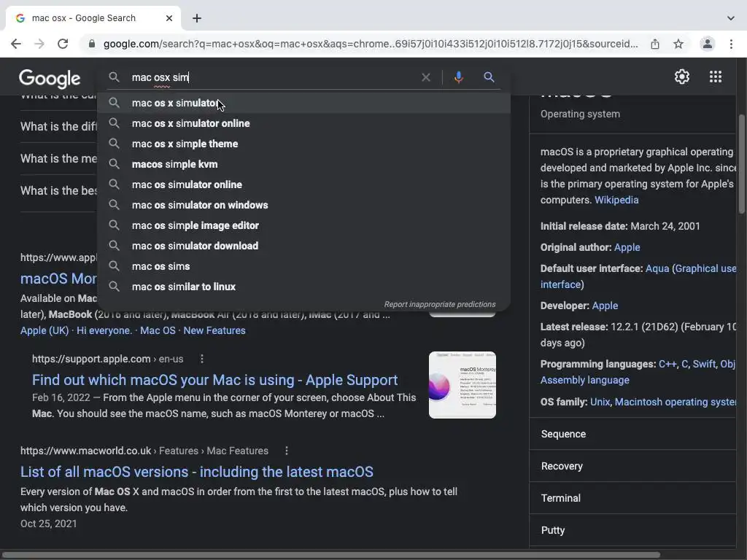
Task: Open the 'Mac OS' sitelink
Action: pyautogui.click(x=158, y=330)
